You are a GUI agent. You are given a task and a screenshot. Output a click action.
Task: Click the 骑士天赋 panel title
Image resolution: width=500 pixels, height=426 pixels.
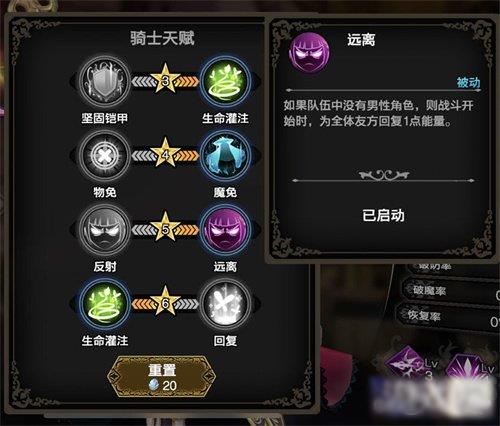pos(162,38)
